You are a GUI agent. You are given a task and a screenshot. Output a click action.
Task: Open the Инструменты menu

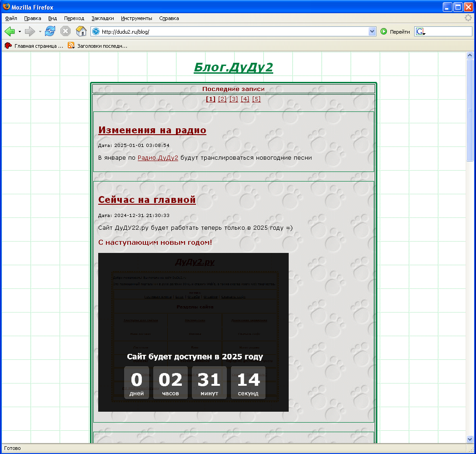pyautogui.click(x=136, y=18)
